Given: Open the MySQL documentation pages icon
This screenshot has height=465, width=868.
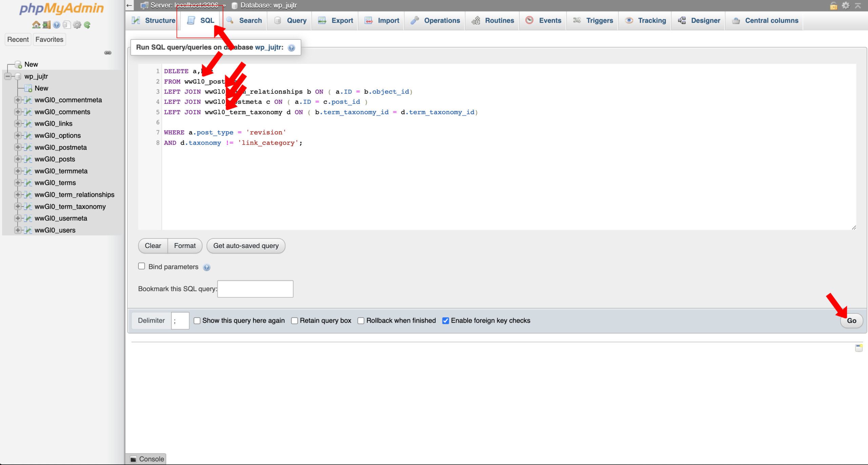Looking at the screenshot, I should pos(67,25).
